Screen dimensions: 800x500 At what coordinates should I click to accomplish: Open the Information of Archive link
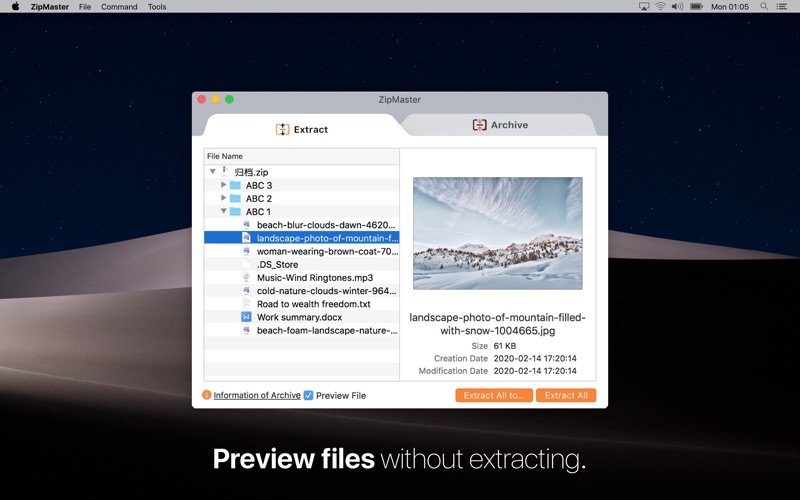[257, 395]
